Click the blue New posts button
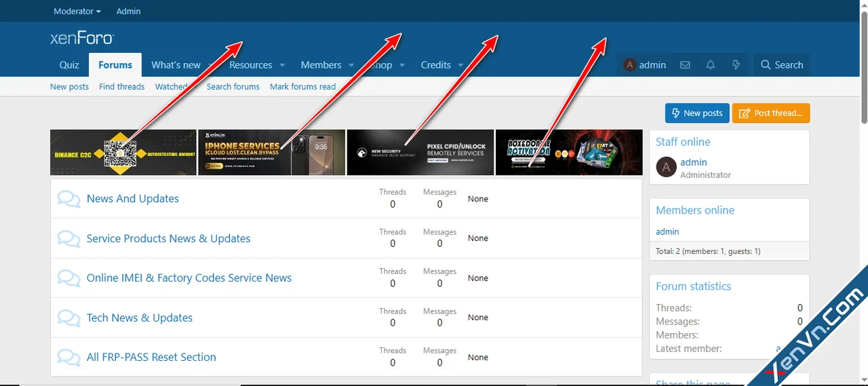 click(696, 113)
